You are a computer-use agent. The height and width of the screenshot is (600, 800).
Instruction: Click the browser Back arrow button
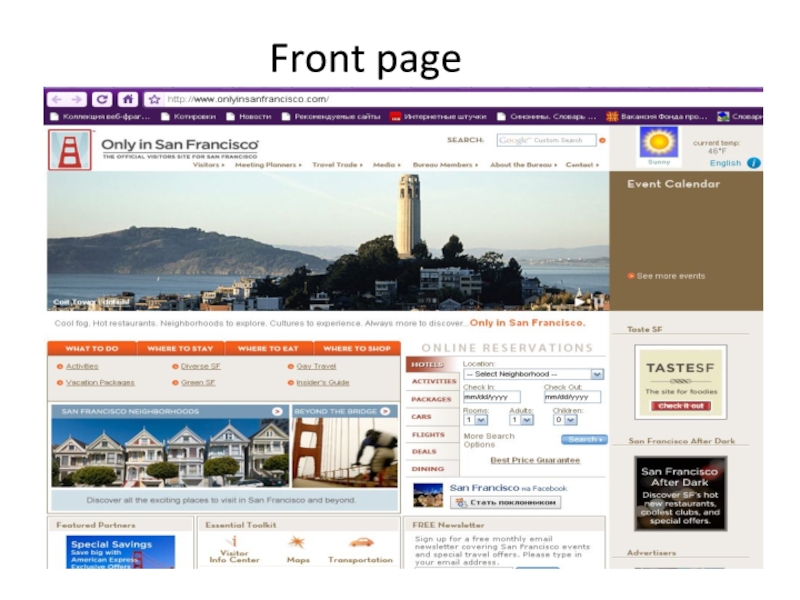point(57,99)
